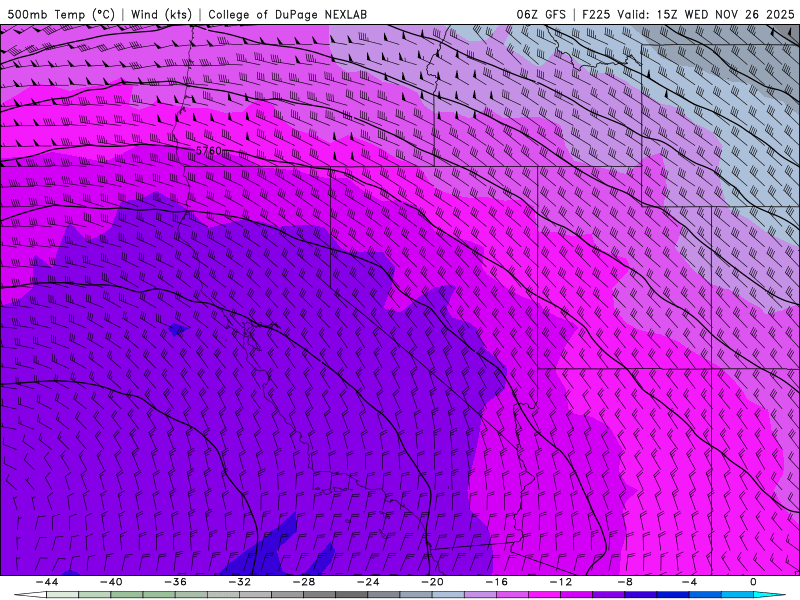The height and width of the screenshot is (600, 800).
Task: Click the "Wind (kts)" title text
Action: 161,14
